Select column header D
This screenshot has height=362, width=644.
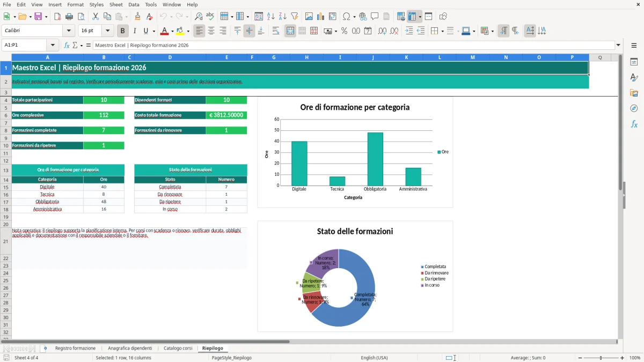(x=170, y=57)
